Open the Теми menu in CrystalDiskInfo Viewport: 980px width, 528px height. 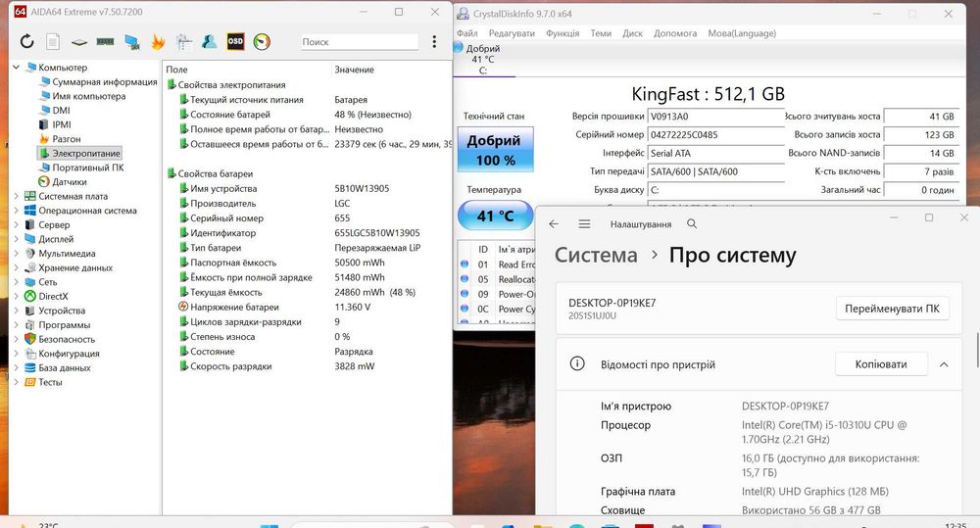[x=601, y=33]
